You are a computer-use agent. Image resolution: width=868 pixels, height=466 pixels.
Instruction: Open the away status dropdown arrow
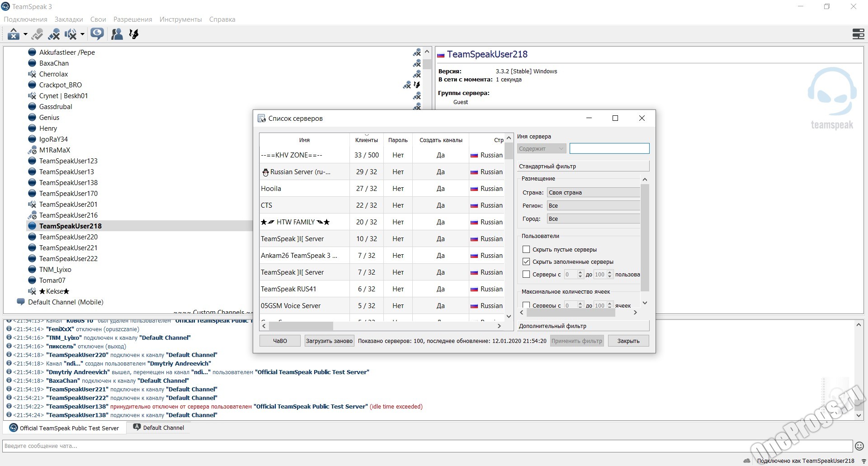tap(25, 34)
